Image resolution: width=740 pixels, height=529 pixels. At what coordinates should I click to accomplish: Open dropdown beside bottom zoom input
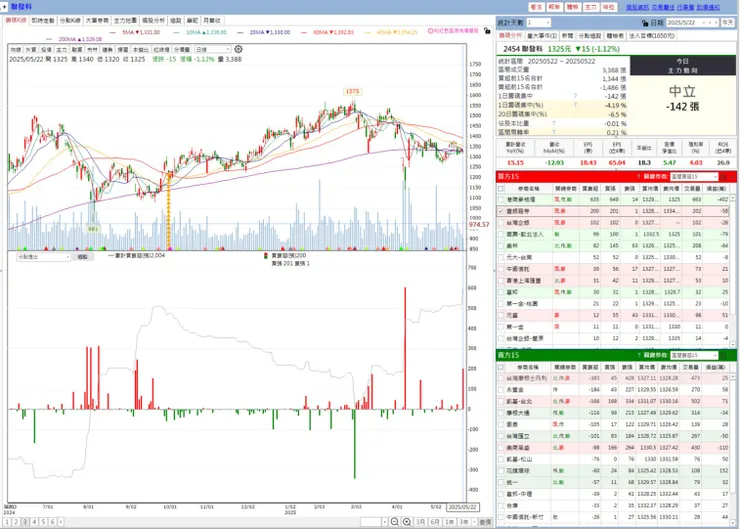tap(385, 521)
